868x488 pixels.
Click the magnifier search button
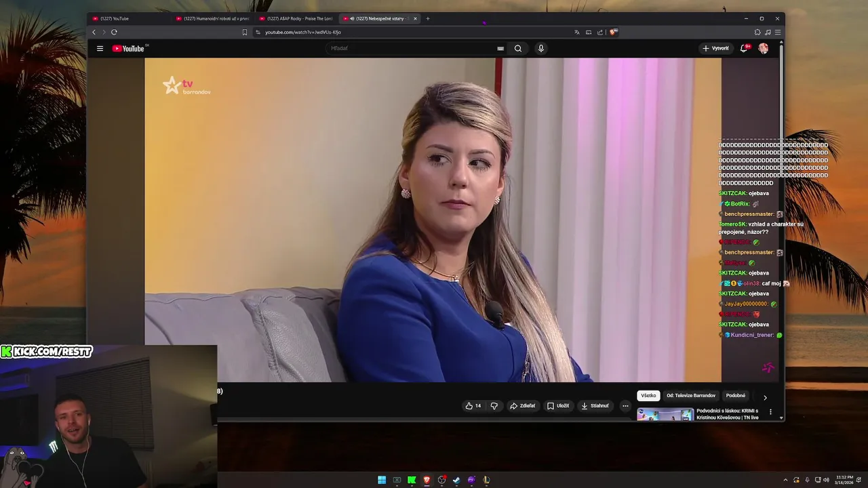tap(518, 48)
